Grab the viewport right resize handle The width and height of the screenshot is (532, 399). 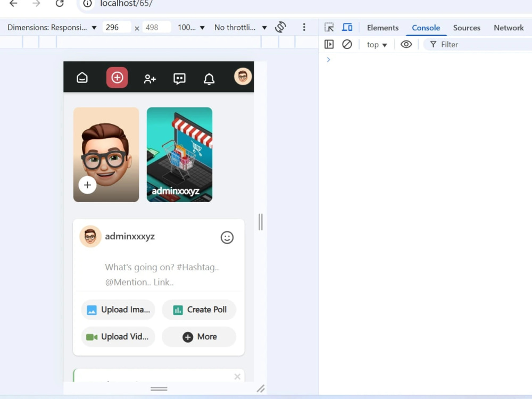click(261, 222)
